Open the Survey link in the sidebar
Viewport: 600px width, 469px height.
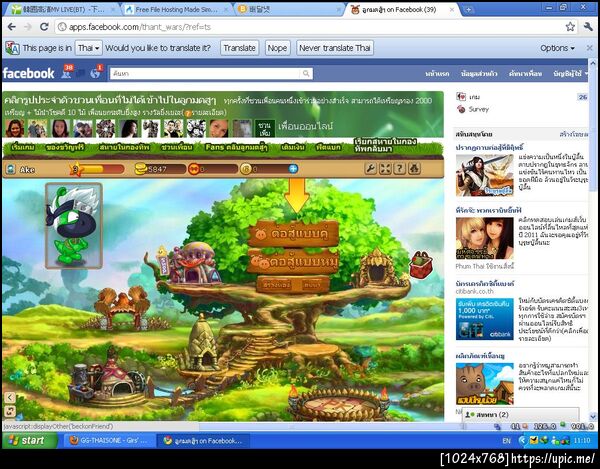[479, 109]
